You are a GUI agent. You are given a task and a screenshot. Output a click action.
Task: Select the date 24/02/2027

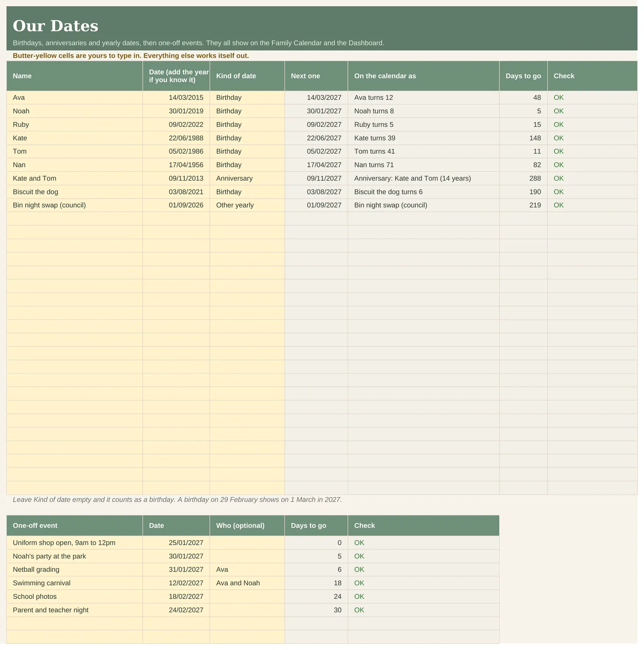[176, 611]
